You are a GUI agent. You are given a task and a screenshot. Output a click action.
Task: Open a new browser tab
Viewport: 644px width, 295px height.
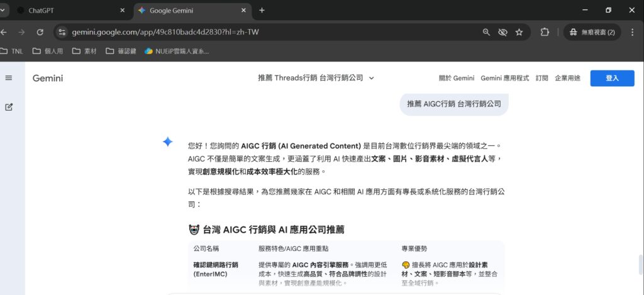[x=262, y=11]
